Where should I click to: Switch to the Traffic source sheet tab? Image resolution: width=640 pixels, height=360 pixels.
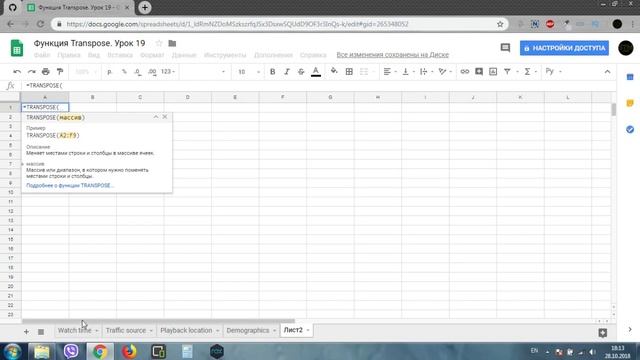click(x=126, y=330)
